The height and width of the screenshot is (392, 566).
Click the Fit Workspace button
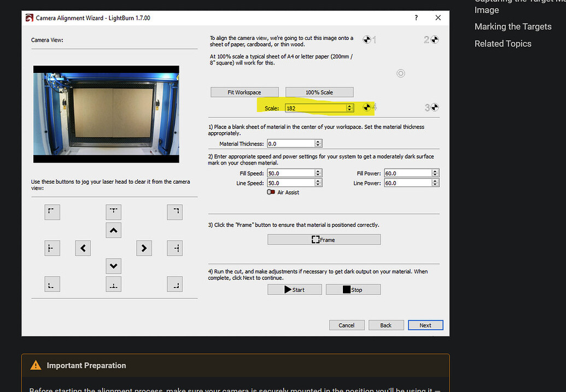[244, 92]
